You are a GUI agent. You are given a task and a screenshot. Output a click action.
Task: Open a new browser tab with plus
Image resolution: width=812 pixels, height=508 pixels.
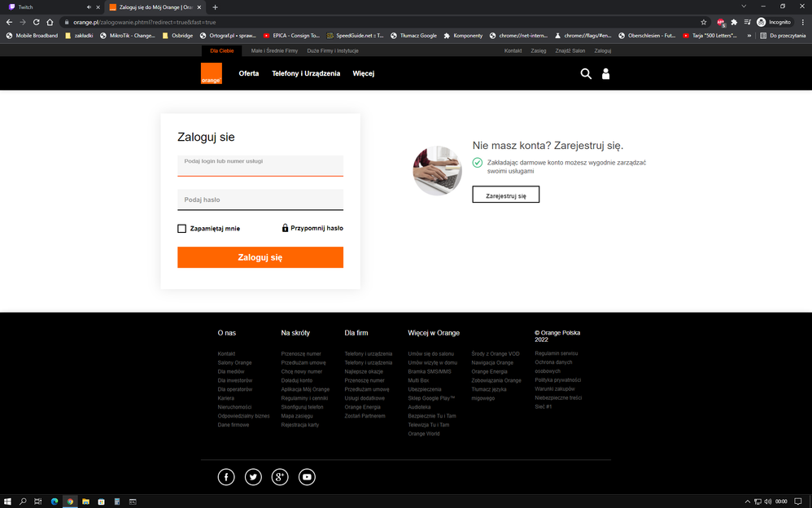pos(215,7)
